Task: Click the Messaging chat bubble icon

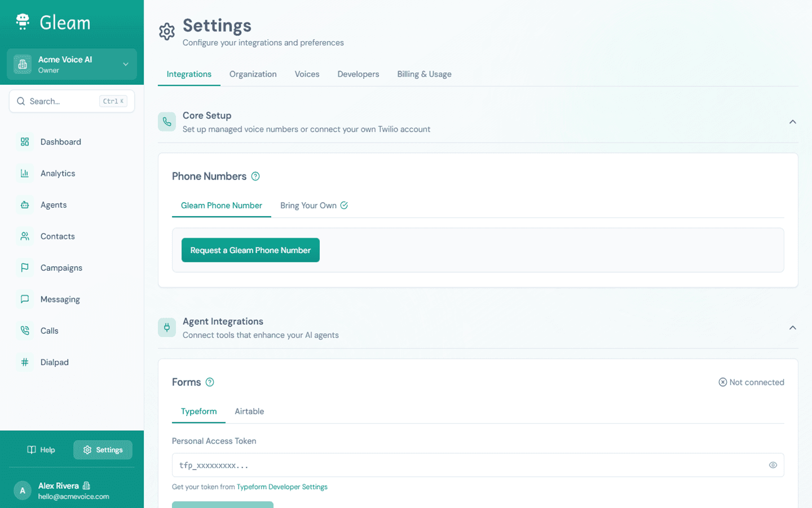Action: (25, 299)
